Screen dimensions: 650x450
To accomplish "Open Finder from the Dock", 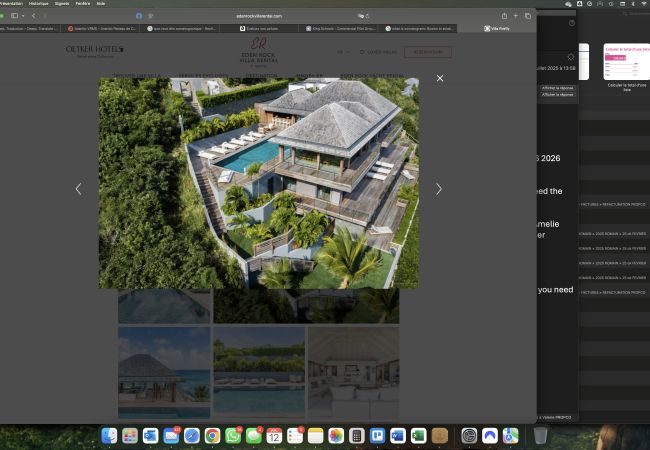I will coord(109,435).
